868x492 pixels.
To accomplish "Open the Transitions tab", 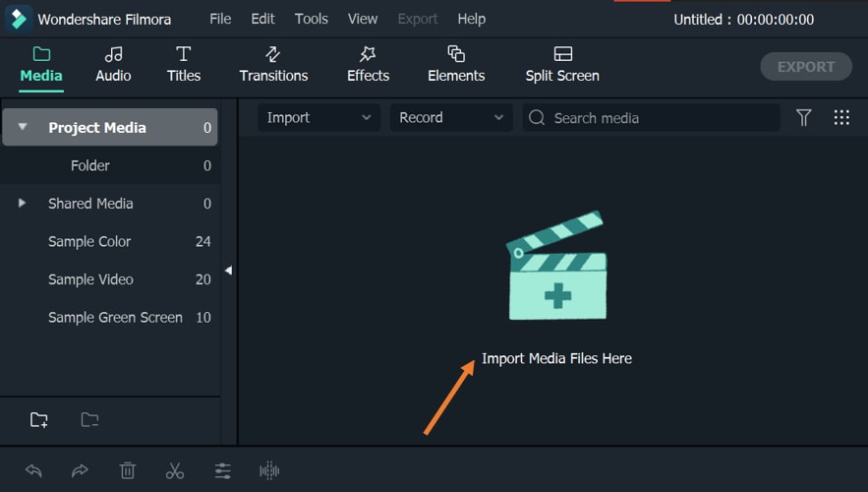I will pyautogui.click(x=273, y=65).
